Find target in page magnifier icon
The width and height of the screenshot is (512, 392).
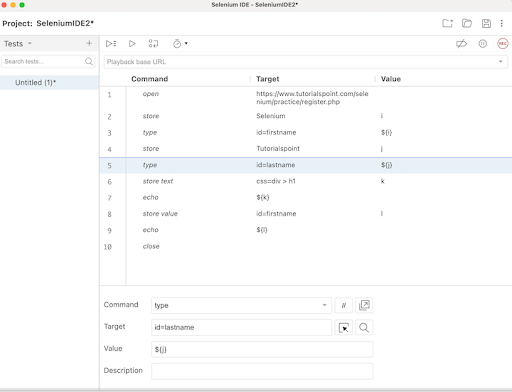click(364, 328)
